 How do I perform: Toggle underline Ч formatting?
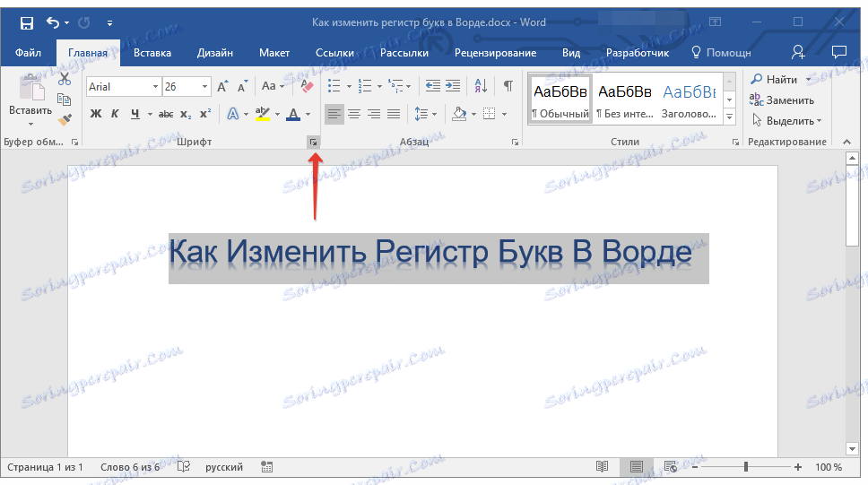click(135, 114)
